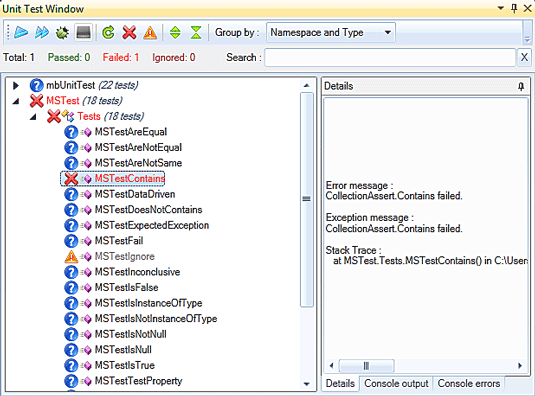Run selected tests with play icon
Screen dimensions: 535x396
(x=21, y=32)
